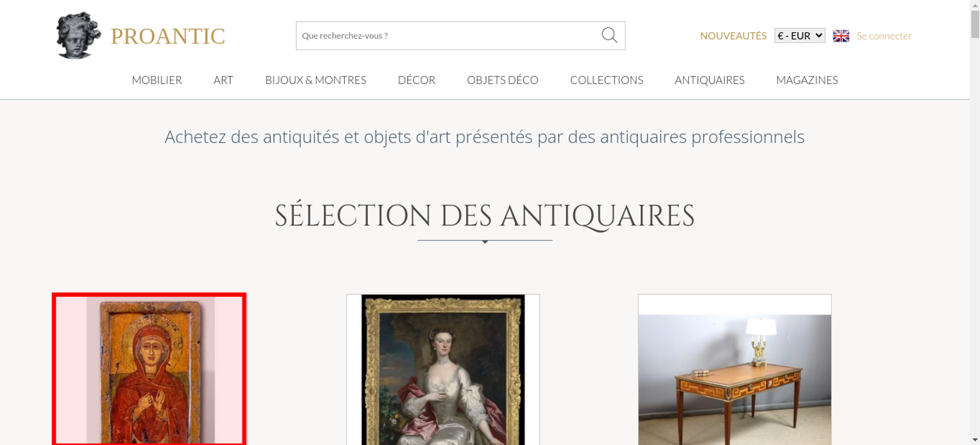
Task: Open the MAGAZINES menu
Action: (807, 80)
